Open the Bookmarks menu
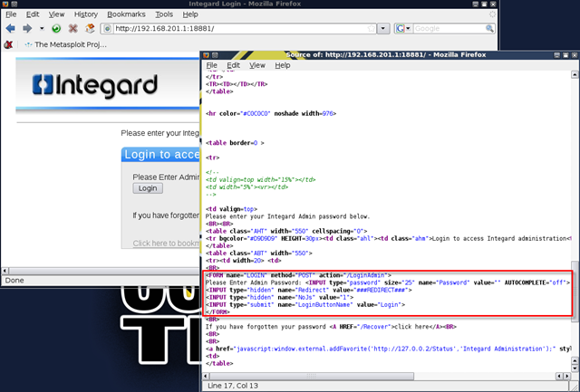This screenshot has width=580, height=392. [x=125, y=14]
